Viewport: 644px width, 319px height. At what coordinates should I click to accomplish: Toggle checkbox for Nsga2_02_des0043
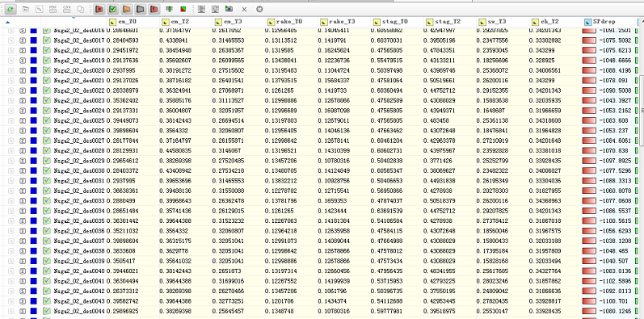click(x=46, y=301)
